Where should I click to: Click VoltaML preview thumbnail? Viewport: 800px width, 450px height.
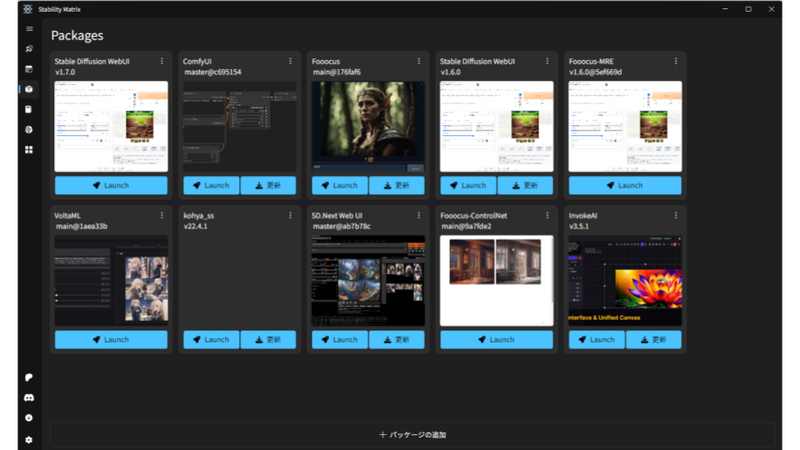pos(111,281)
